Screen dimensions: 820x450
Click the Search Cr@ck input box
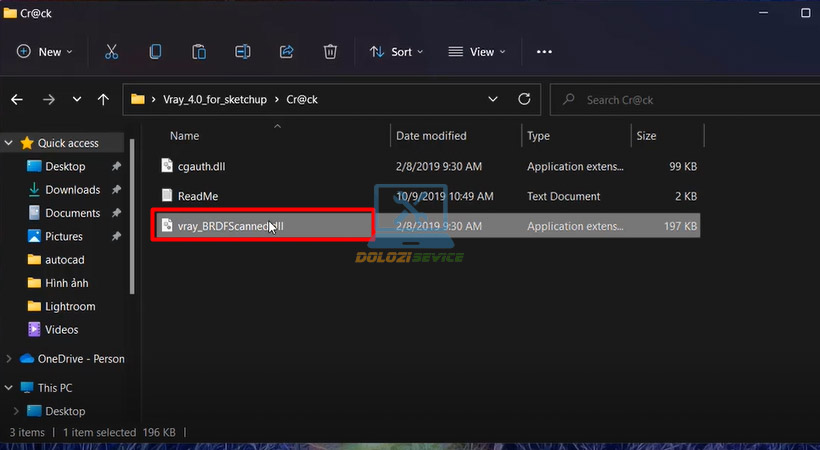680,100
